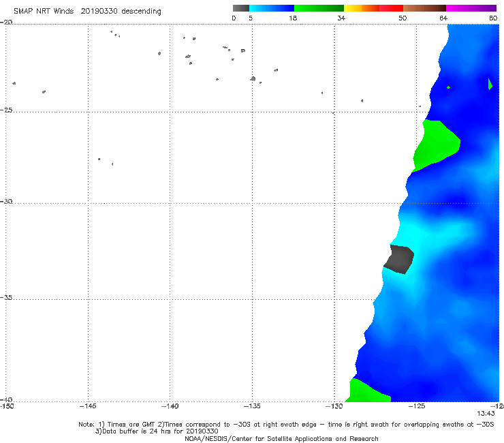Click the title text 'SMAP NRT Winds 20190330 descending'
The height and width of the screenshot is (443, 504).
tap(87, 11)
